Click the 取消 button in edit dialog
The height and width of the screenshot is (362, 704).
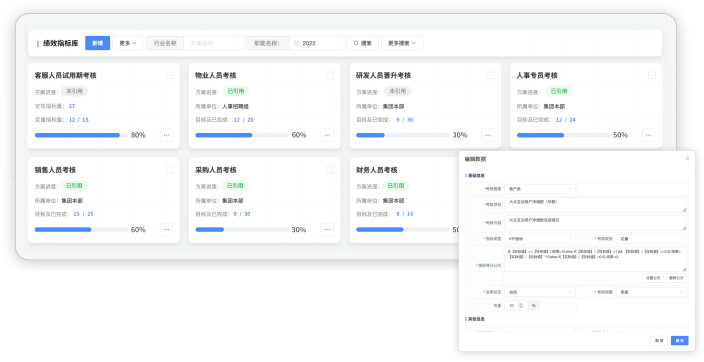click(659, 341)
